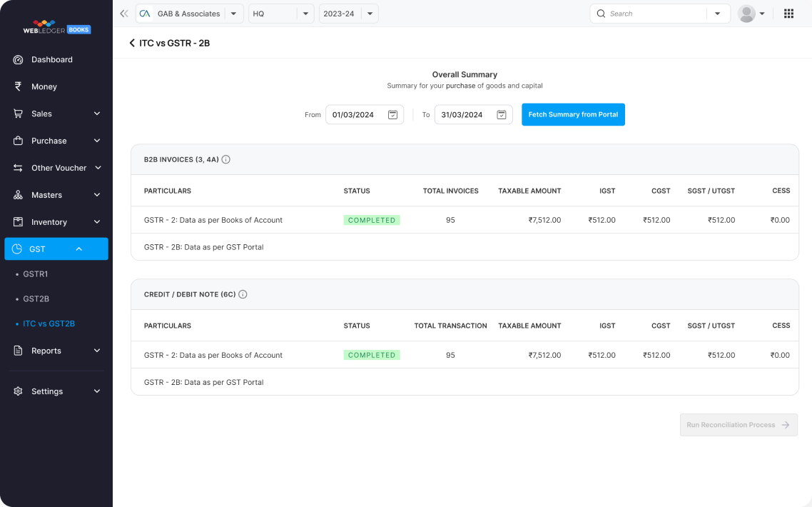Open the To date calendar icon
The height and width of the screenshot is (507, 812).
tap(501, 114)
